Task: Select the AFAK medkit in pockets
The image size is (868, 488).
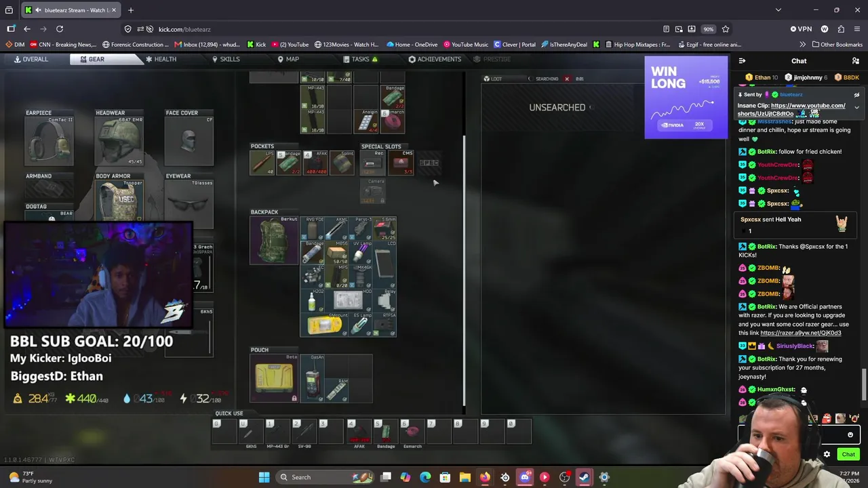Action: coord(315,163)
